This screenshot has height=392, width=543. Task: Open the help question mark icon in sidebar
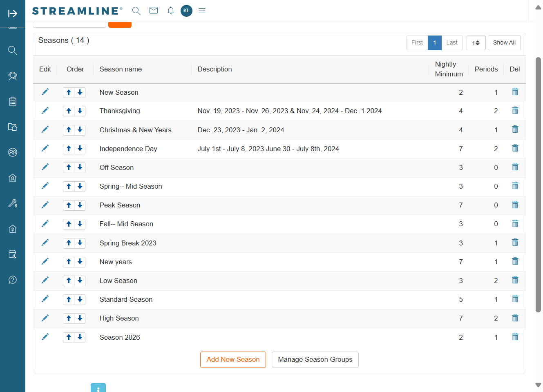tap(13, 280)
